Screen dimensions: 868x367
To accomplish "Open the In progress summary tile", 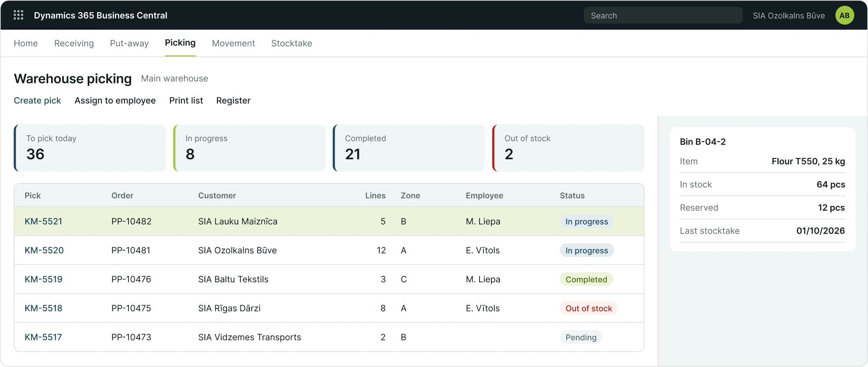I will coord(249,148).
